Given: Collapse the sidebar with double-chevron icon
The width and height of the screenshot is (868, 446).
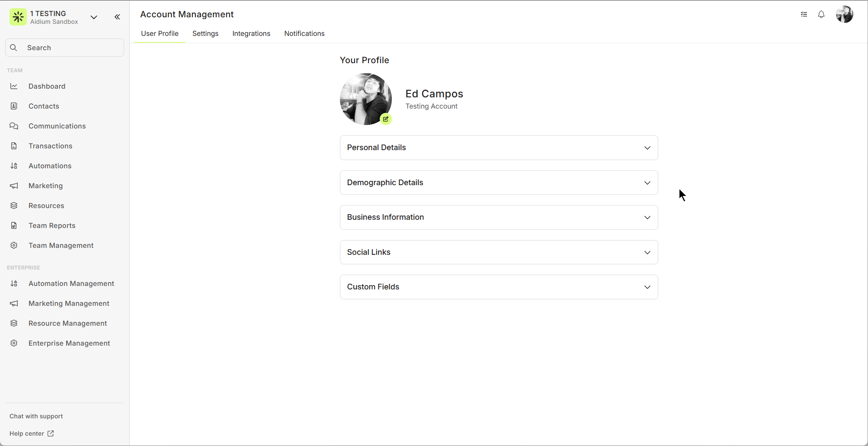Looking at the screenshot, I should tap(117, 17).
